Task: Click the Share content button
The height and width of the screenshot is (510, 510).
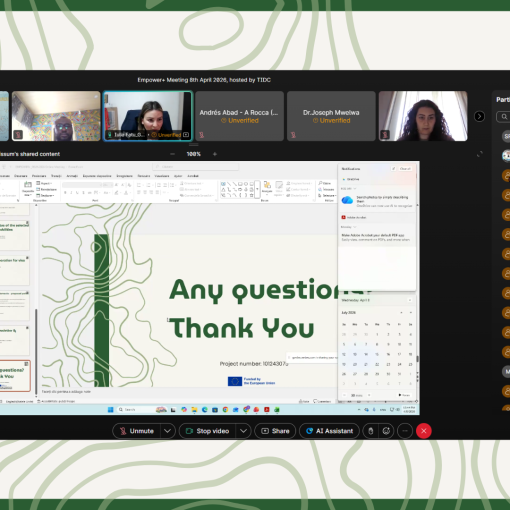Action: click(275, 431)
